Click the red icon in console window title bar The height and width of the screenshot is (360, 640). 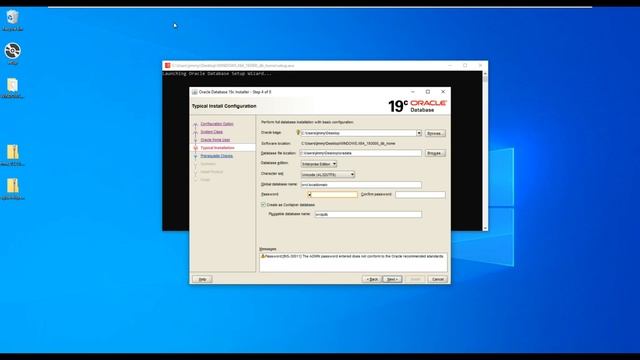(167, 65)
